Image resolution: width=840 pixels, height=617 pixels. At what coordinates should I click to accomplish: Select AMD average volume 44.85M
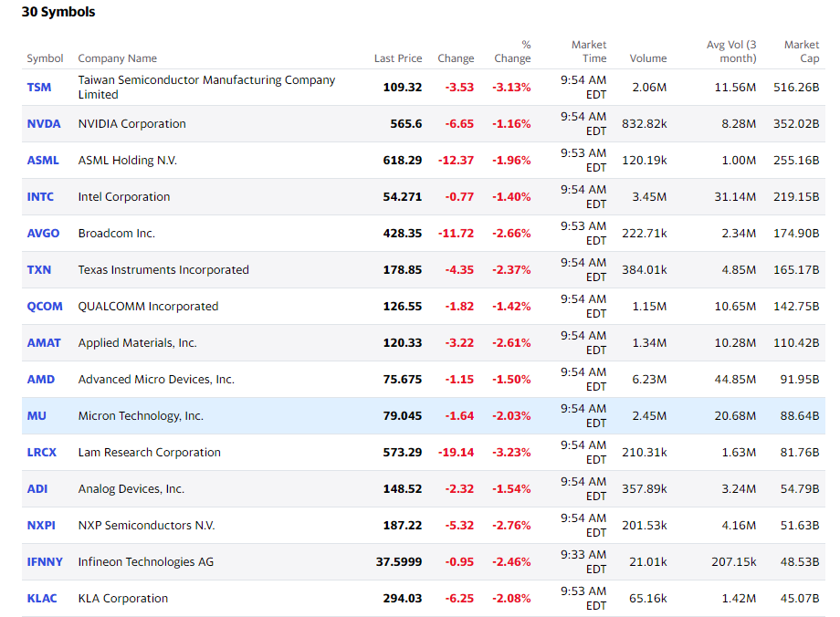click(x=735, y=379)
